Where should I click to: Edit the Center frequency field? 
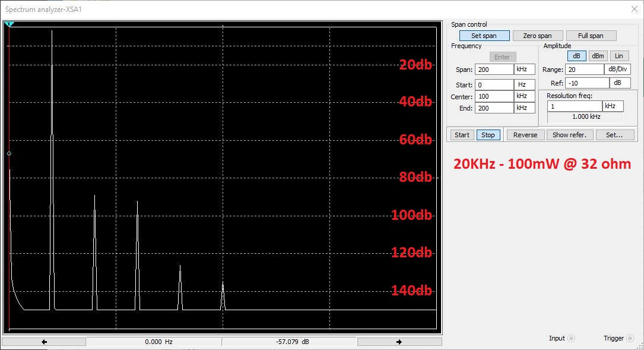tap(494, 96)
